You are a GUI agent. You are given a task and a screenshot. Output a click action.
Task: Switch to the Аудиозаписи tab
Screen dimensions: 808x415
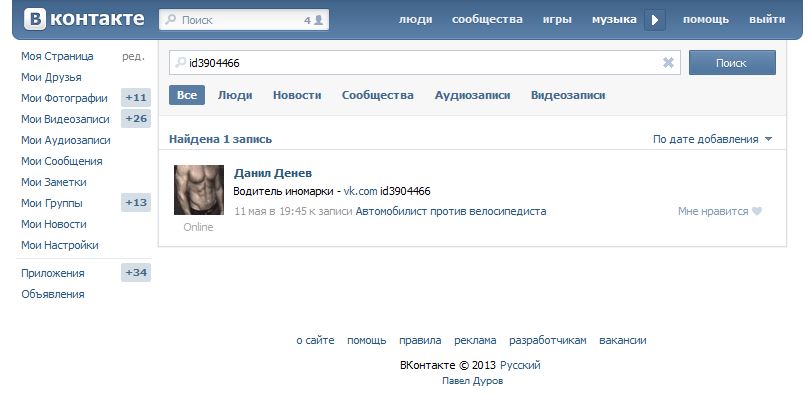coord(473,95)
